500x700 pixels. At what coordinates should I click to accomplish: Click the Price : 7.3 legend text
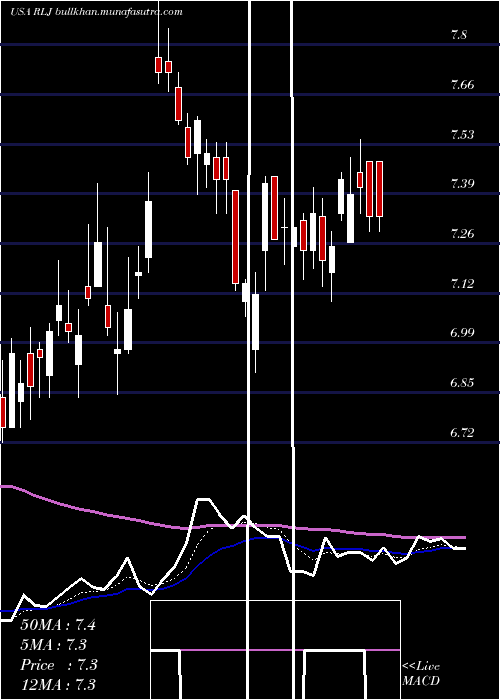point(58,665)
